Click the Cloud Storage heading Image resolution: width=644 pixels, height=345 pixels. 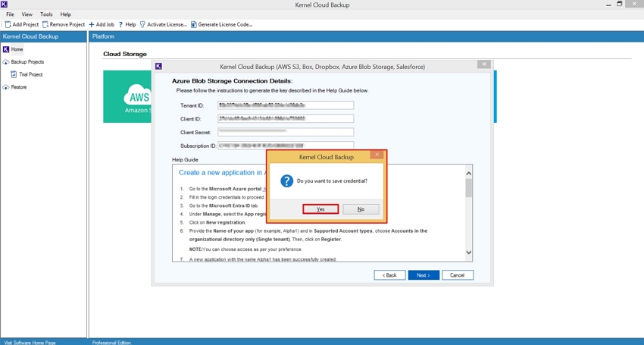[125, 54]
